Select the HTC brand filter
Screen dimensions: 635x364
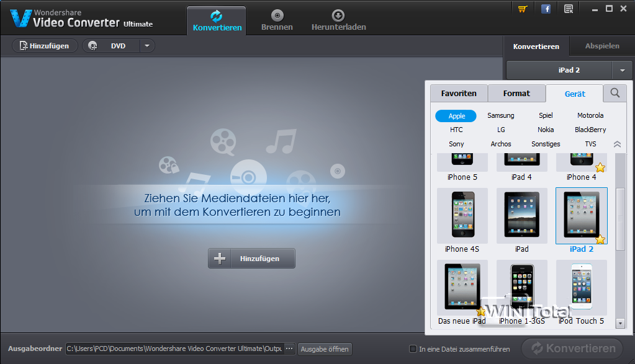point(456,130)
